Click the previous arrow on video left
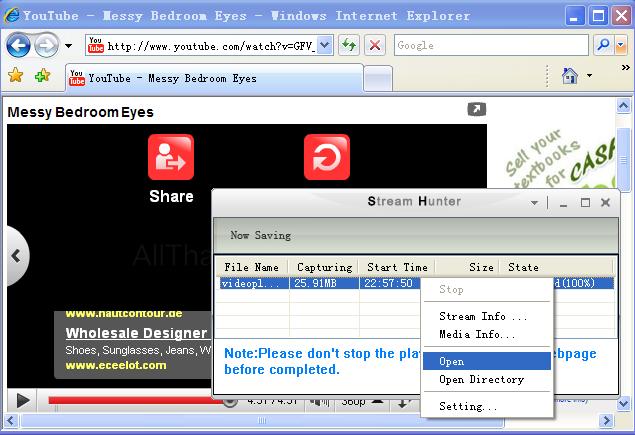The height and width of the screenshot is (435, 635). coord(16,256)
